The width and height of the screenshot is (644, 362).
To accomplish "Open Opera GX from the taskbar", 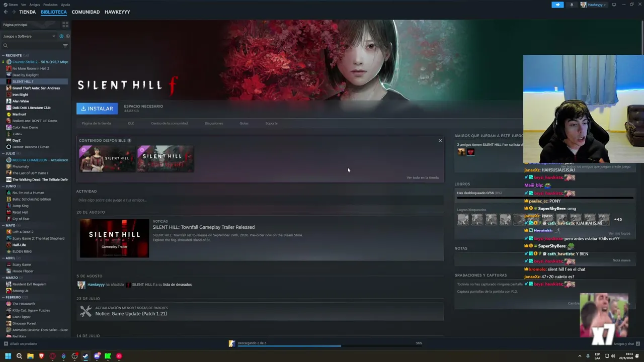I will pyautogui.click(x=52, y=356).
